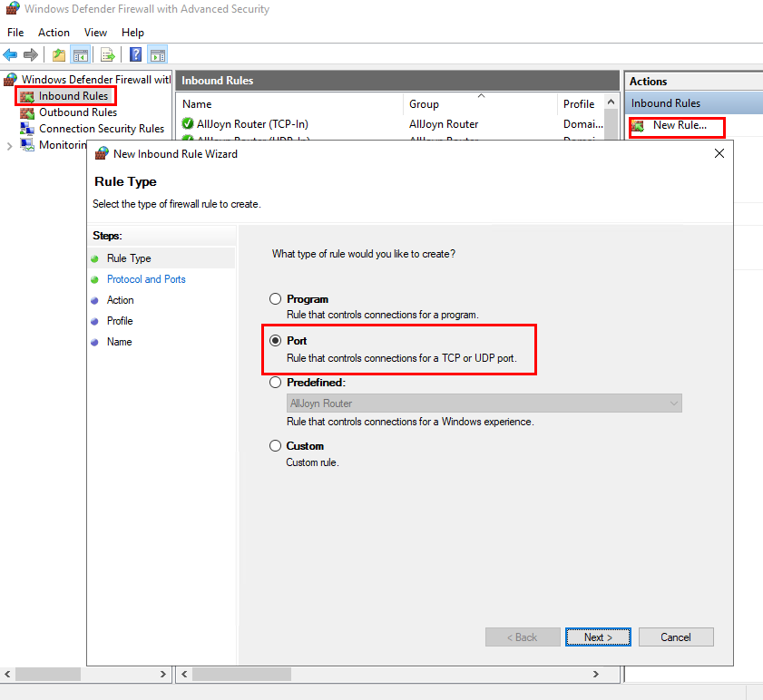Select the Predefined rule type radio button
763x700 pixels.
click(276, 383)
